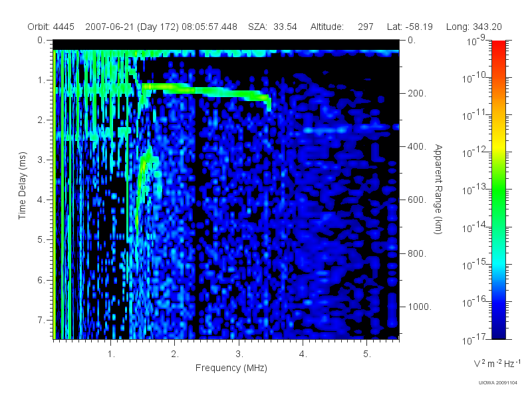Click the '10^-13' colorbar tick label
Image resolution: width=532 pixels, height=399 pixels.
(475, 190)
